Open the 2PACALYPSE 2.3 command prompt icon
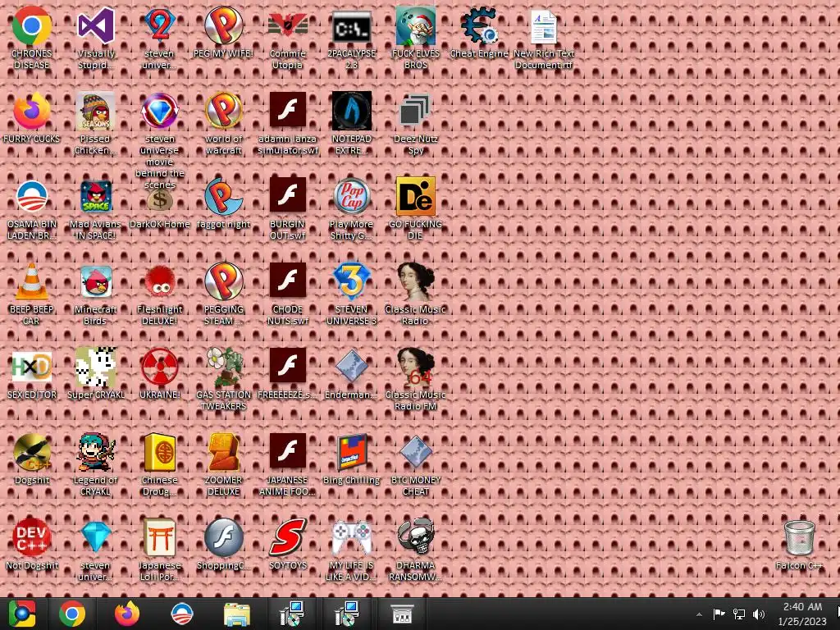Image resolution: width=840 pixels, height=630 pixels. pos(351,38)
